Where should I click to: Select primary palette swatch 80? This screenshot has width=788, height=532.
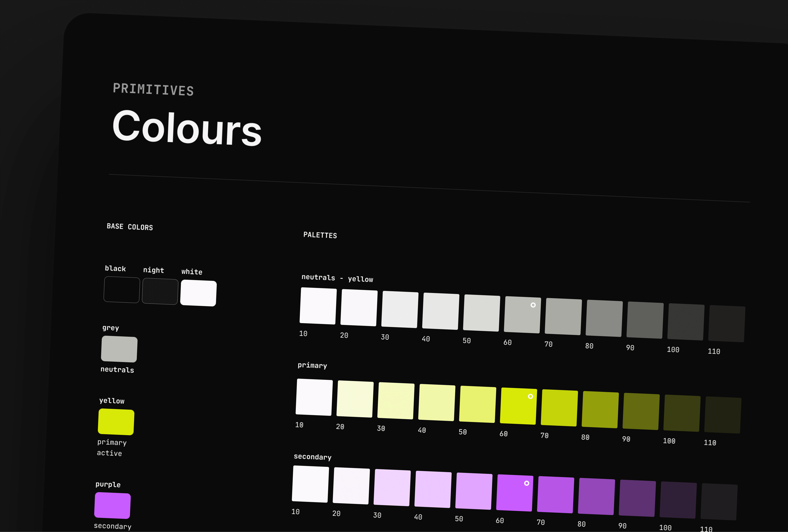(x=600, y=410)
